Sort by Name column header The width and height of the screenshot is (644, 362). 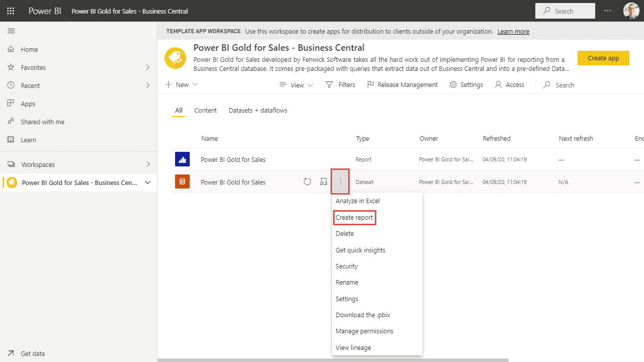(209, 138)
